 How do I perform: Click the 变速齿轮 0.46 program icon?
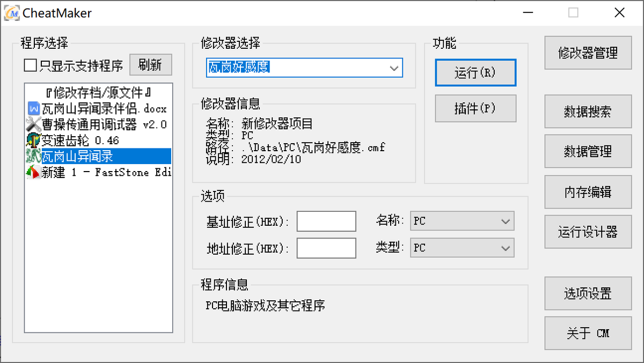(33, 140)
